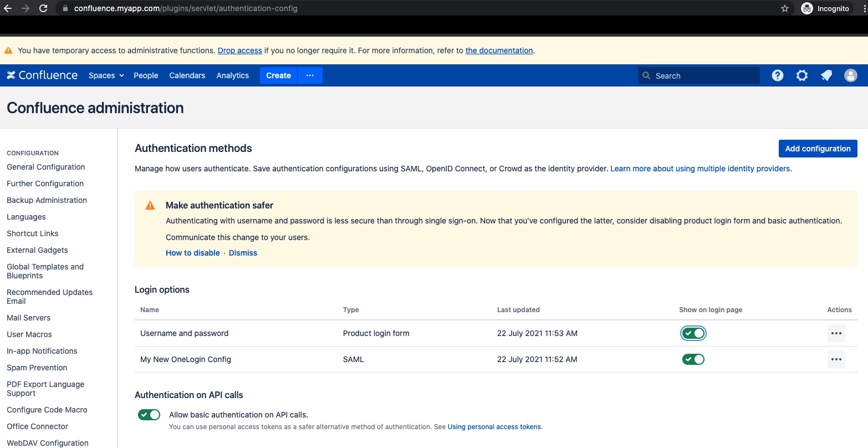Click the 'Product login form' type cell
This screenshot has height=448, width=868.
376,333
